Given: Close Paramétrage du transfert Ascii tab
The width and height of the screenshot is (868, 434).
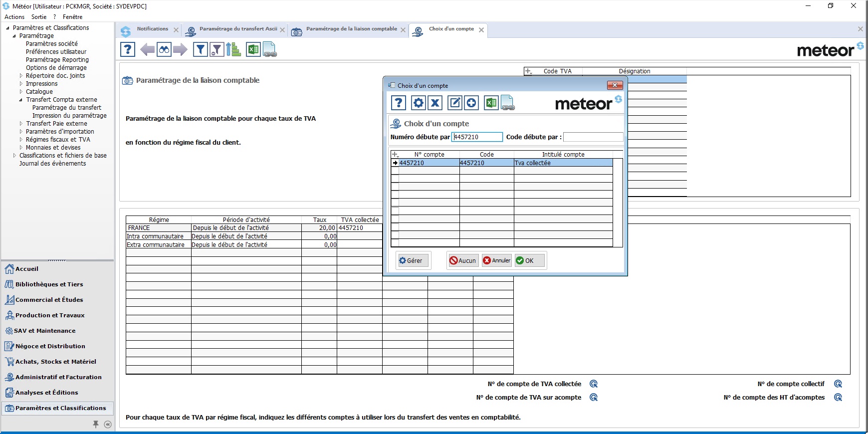Looking at the screenshot, I should pos(282,30).
